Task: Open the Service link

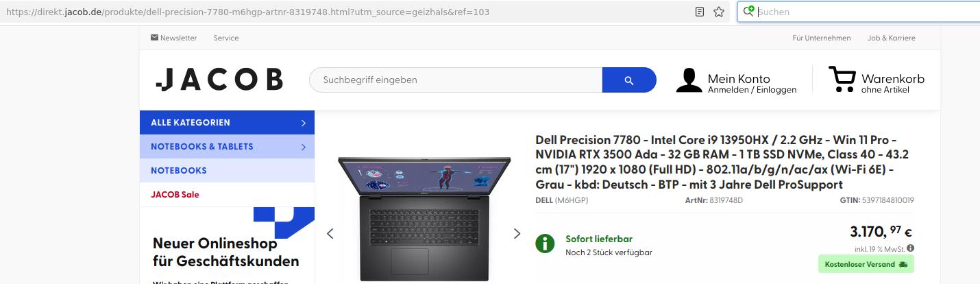Action: (226, 38)
